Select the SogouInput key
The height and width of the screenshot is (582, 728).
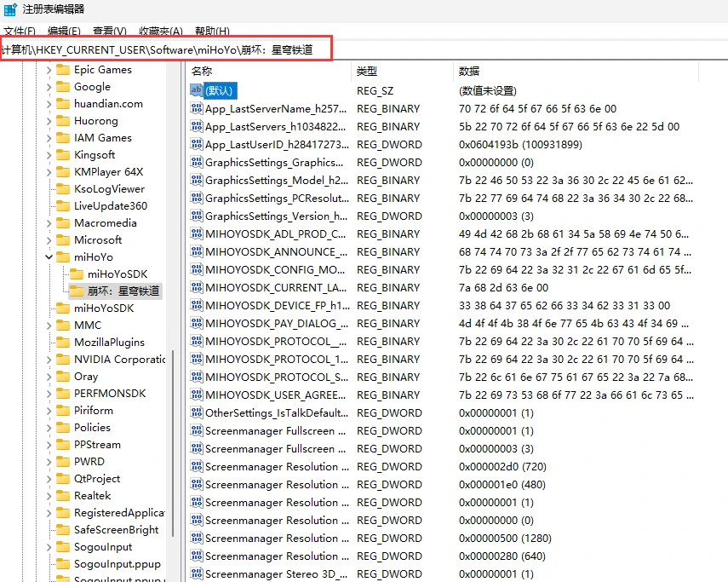[103, 547]
